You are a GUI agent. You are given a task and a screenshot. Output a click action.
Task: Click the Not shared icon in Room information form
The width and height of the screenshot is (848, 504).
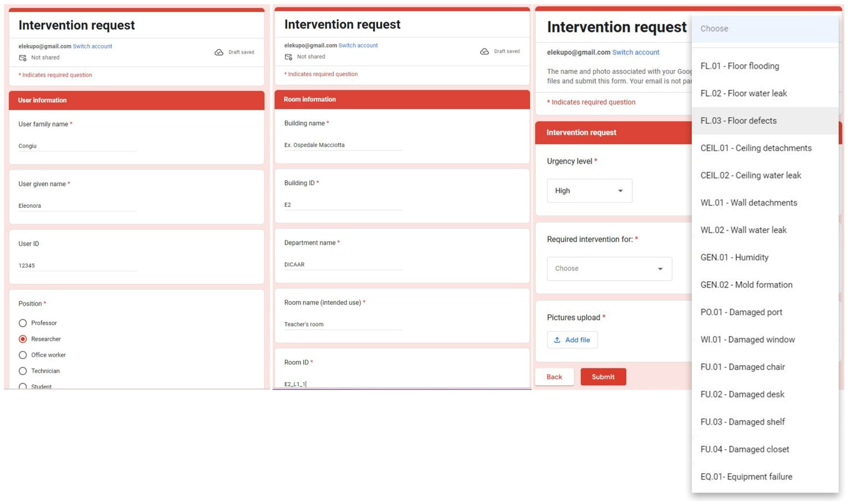(x=288, y=57)
